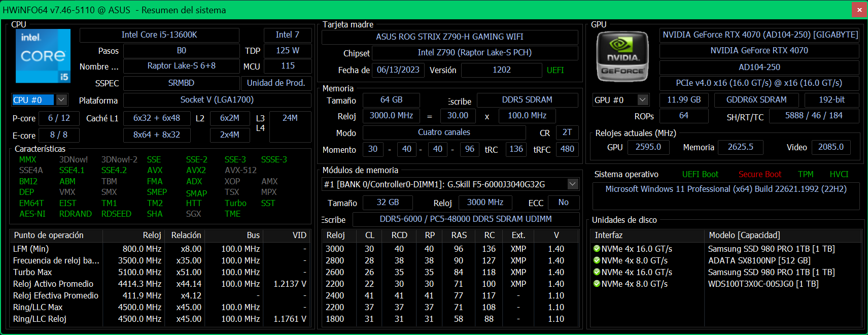
Task: Click the Socket V (LGA1700) platform field
Action: tap(217, 100)
